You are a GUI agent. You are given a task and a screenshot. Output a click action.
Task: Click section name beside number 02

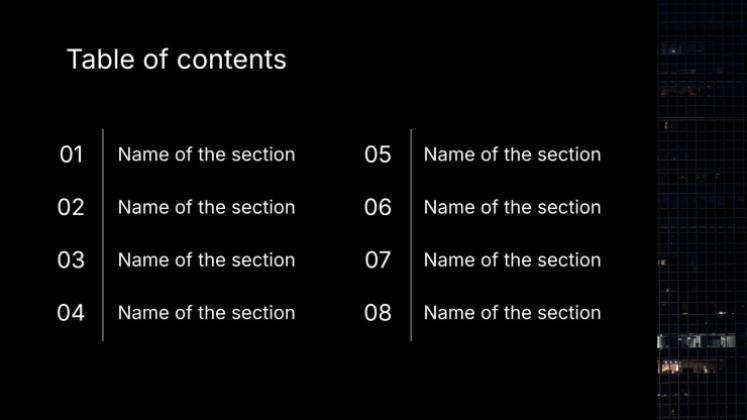(x=206, y=208)
